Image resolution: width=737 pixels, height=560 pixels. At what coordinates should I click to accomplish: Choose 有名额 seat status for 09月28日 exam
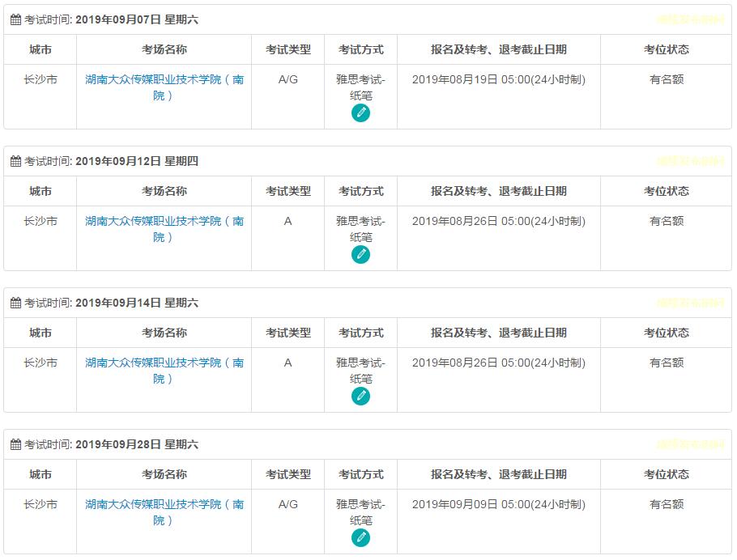[x=667, y=504]
